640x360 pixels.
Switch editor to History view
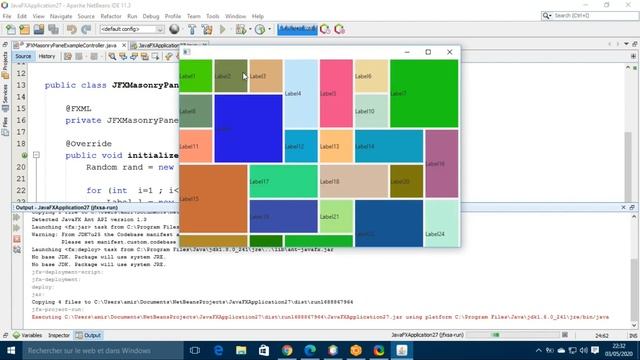(47, 56)
